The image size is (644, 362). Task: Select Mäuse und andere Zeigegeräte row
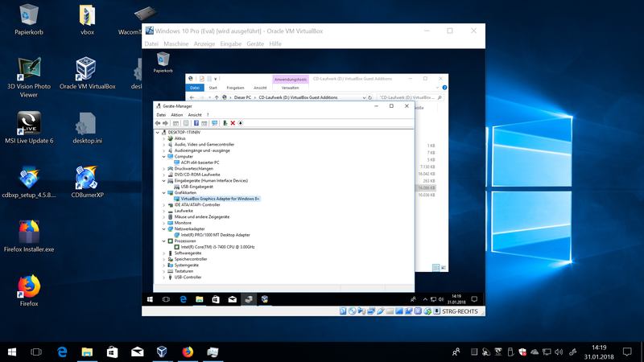pyautogui.click(x=202, y=216)
